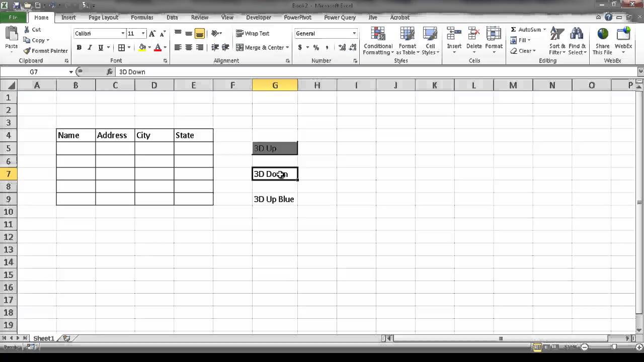Screen dimensions: 644x362
Task: Apply the Borders icon in Font group
Action: point(121,48)
